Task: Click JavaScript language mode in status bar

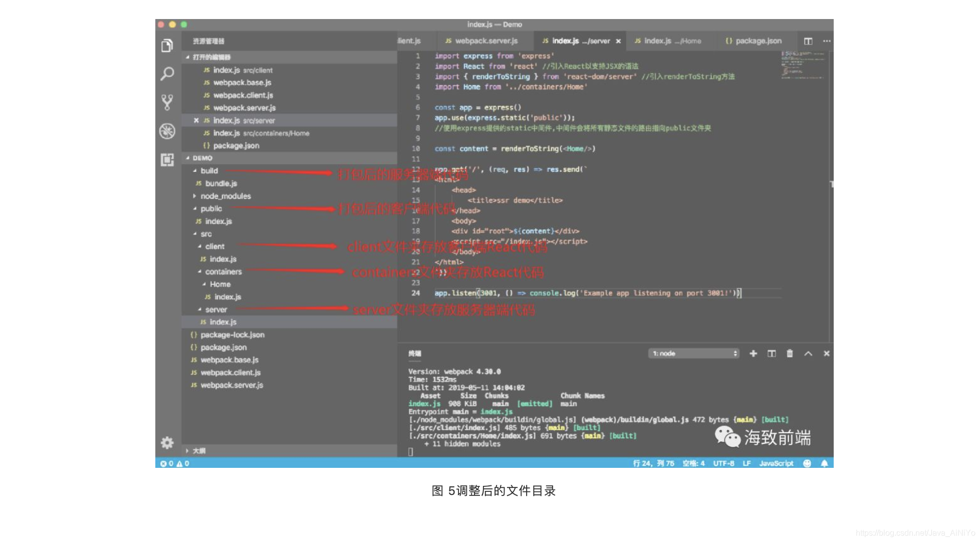Action: click(x=776, y=463)
